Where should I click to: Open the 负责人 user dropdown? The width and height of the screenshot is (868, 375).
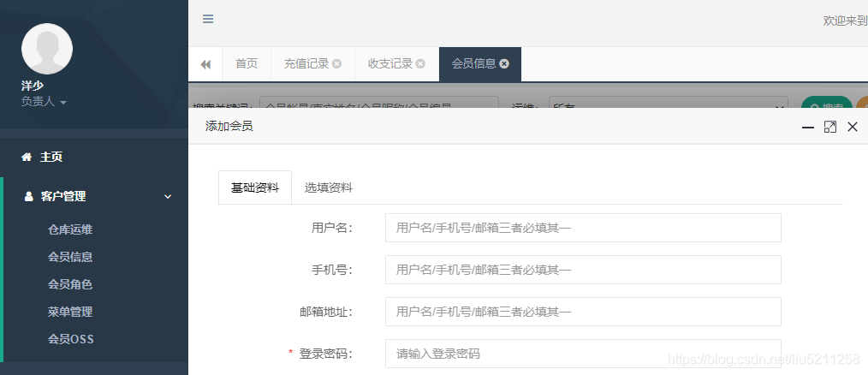pos(44,102)
